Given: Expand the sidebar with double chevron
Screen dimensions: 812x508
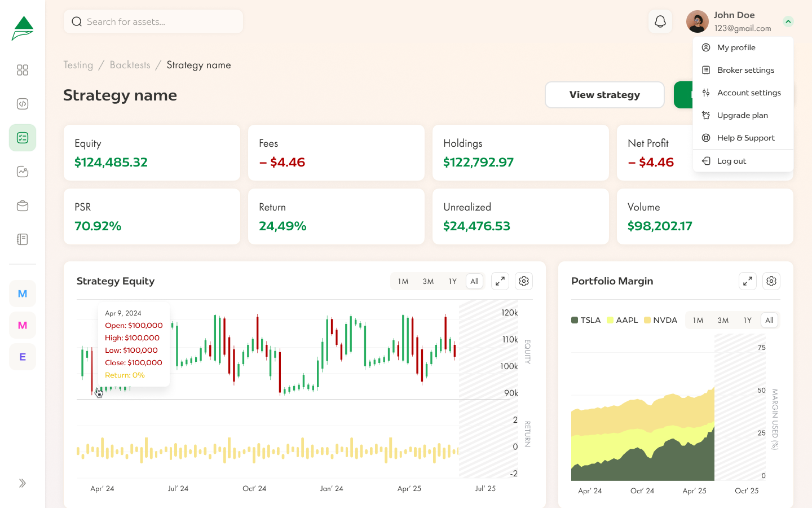Looking at the screenshot, I should click(23, 483).
